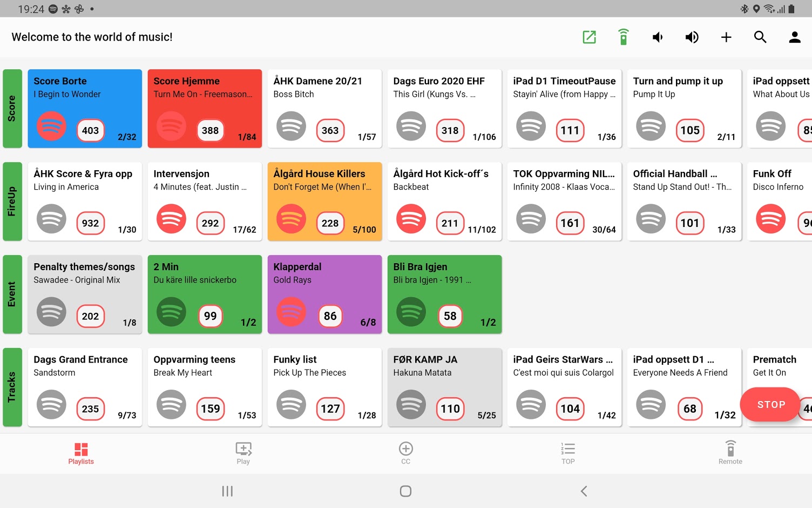
Task: Switch to the Playlists tab
Action: pos(81,453)
